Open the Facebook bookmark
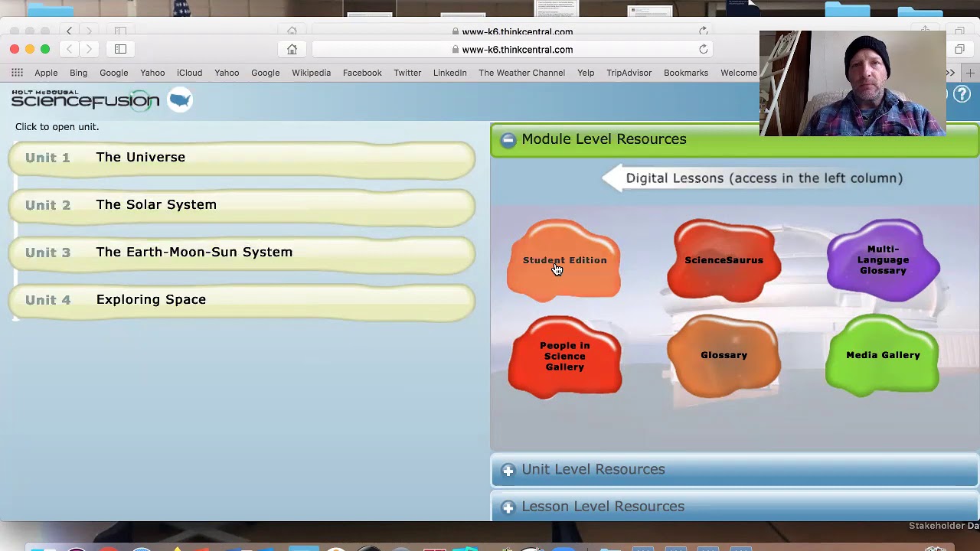 tap(362, 73)
